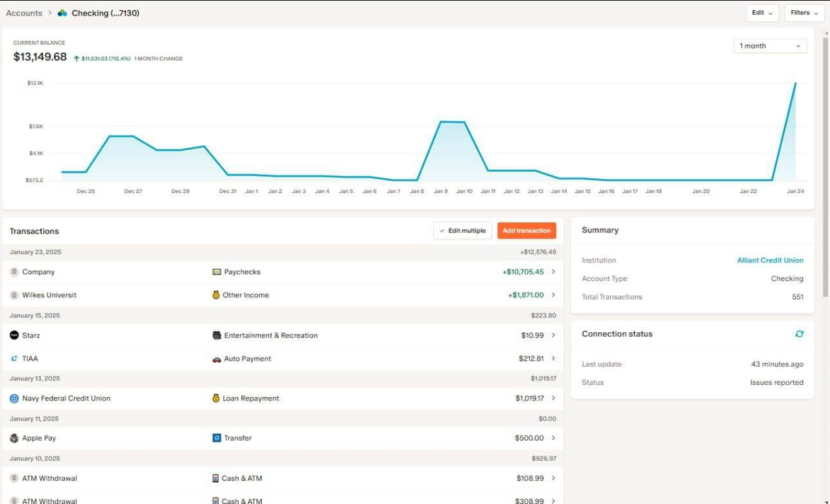Expand the Filters dropdown
The height and width of the screenshot is (504, 830).
pyautogui.click(x=803, y=13)
